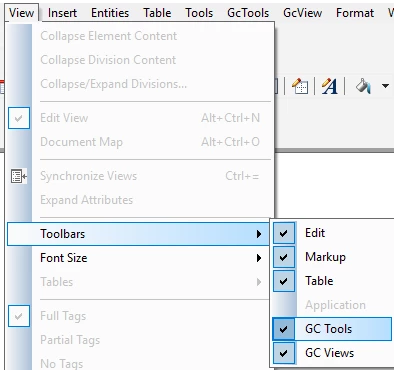Select the Expand Attributes entry
394x370 pixels.
tap(138, 200)
